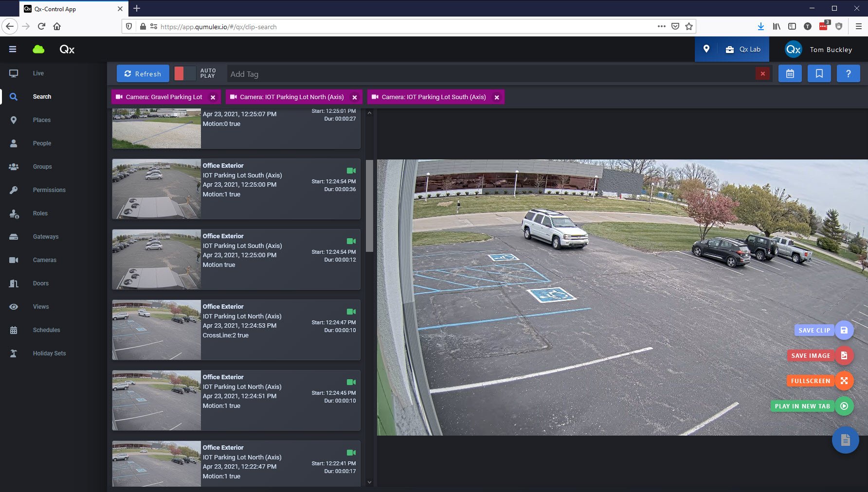Remove IOT Parking Lot South tag
868x492 pixels.
pos(497,97)
